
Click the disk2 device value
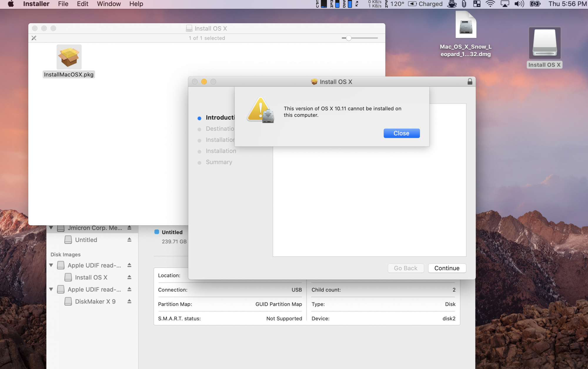click(x=449, y=318)
